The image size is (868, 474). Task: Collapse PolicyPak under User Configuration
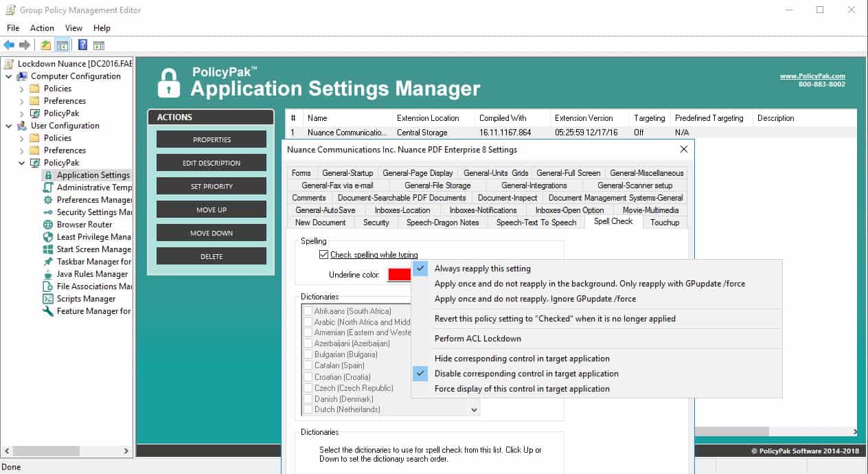tap(21, 163)
